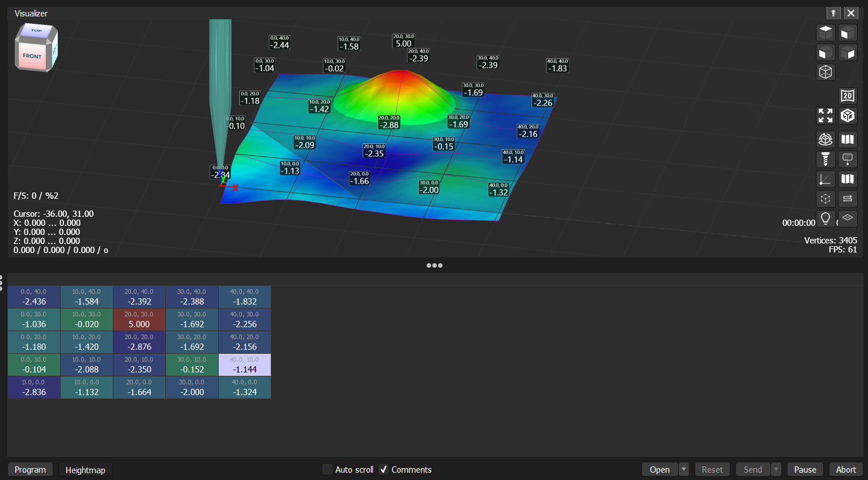The width and height of the screenshot is (868, 480).
Task: Expand the dropdown beside Send
Action: tap(776, 469)
